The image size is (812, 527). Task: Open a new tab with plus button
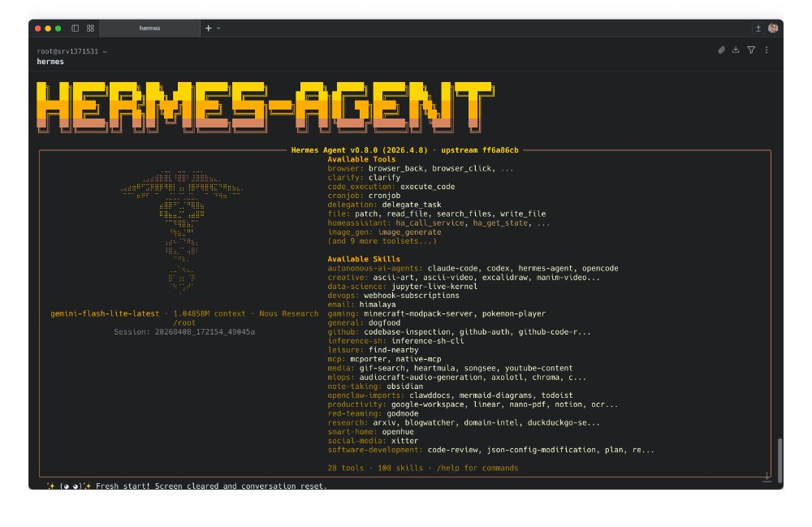[x=208, y=28]
